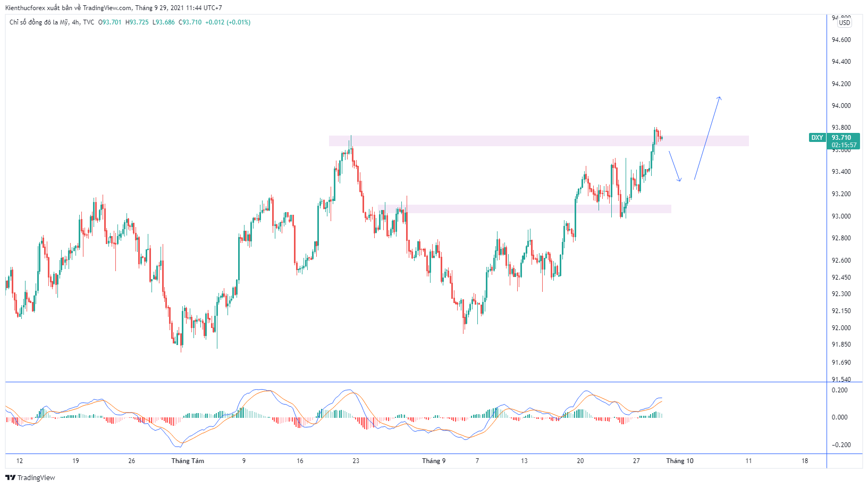Click the Tháng 10 date label
This screenshot has width=868, height=487.
coord(680,461)
